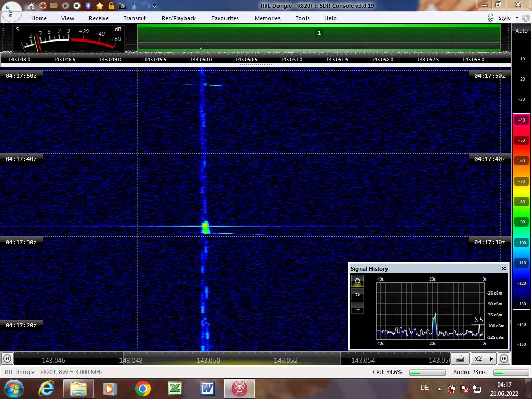Close the Signal History panel
Image resolution: width=532 pixels, height=399 pixels.
click(504, 269)
